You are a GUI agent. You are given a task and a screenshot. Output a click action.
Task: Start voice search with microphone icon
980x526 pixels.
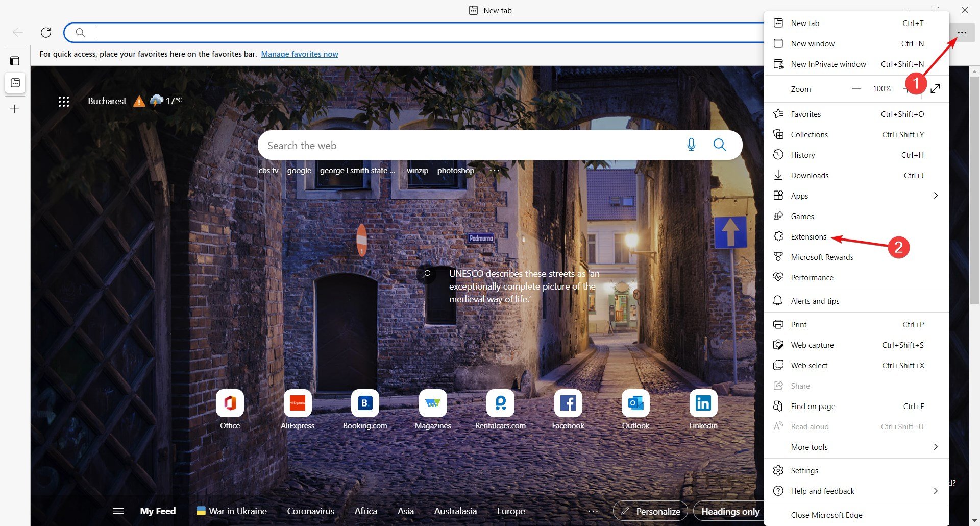(691, 145)
